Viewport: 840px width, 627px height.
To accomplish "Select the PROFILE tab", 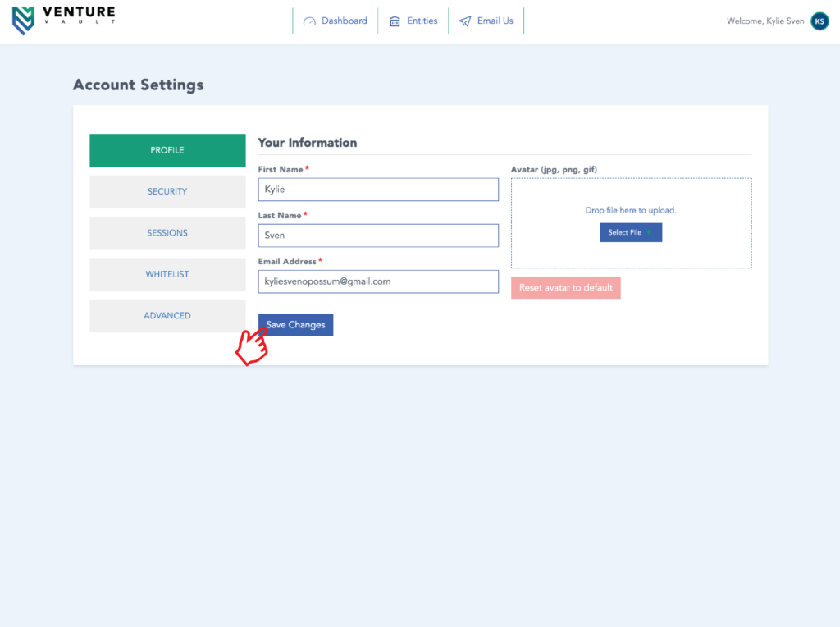I will click(x=167, y=150).
